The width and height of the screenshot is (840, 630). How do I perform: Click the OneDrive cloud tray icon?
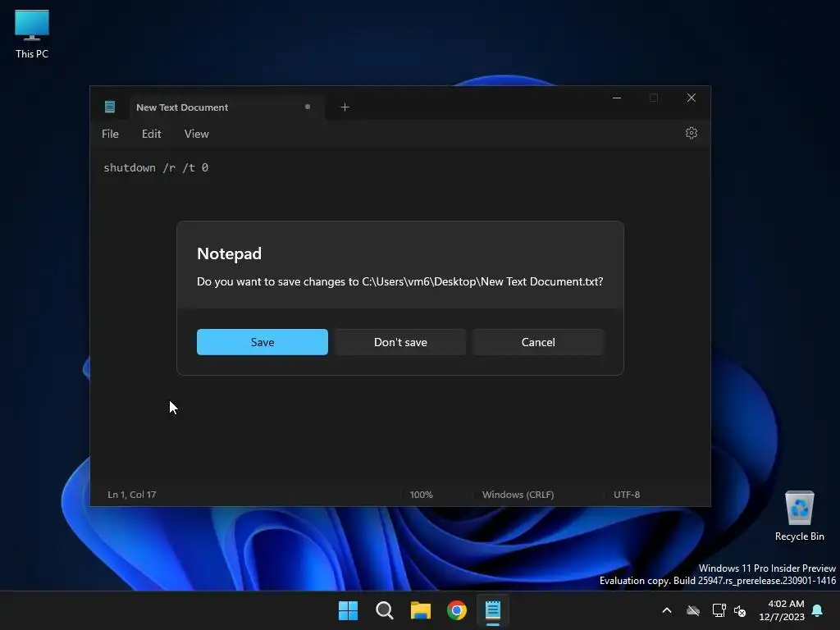[x=693, y=610]
